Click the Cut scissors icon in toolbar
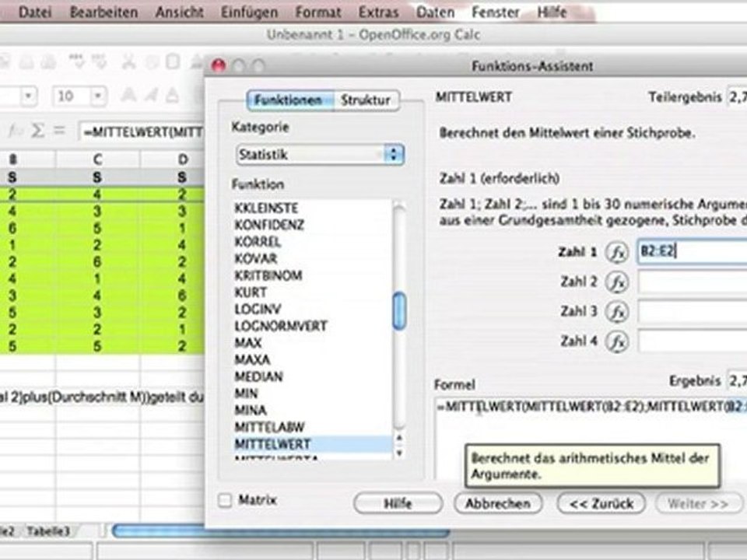Image resolution: width=747 pixels, height=560 pixels. (x=128, y=62)
